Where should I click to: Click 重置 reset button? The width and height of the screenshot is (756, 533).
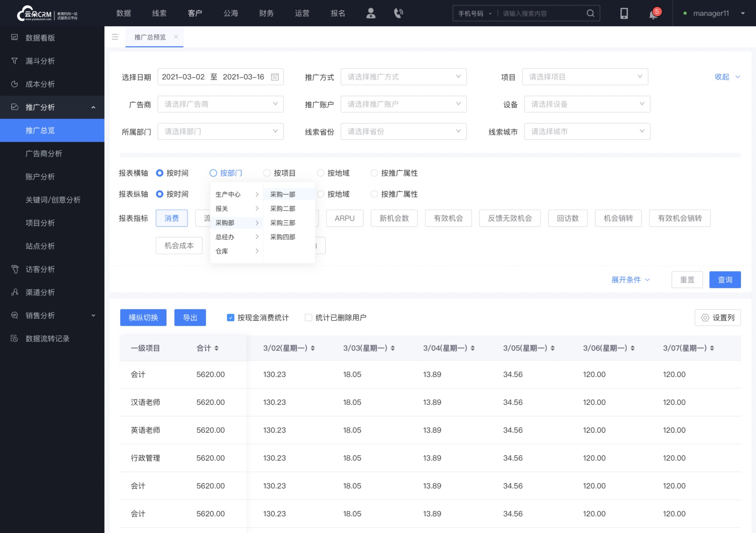point(687,280)
